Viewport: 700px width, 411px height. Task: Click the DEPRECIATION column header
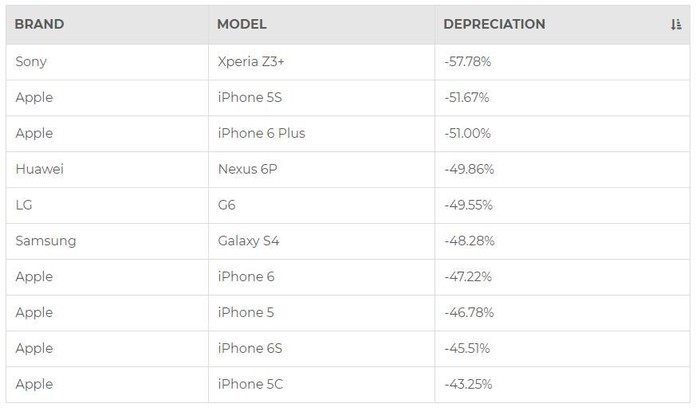tap(494, 24)
